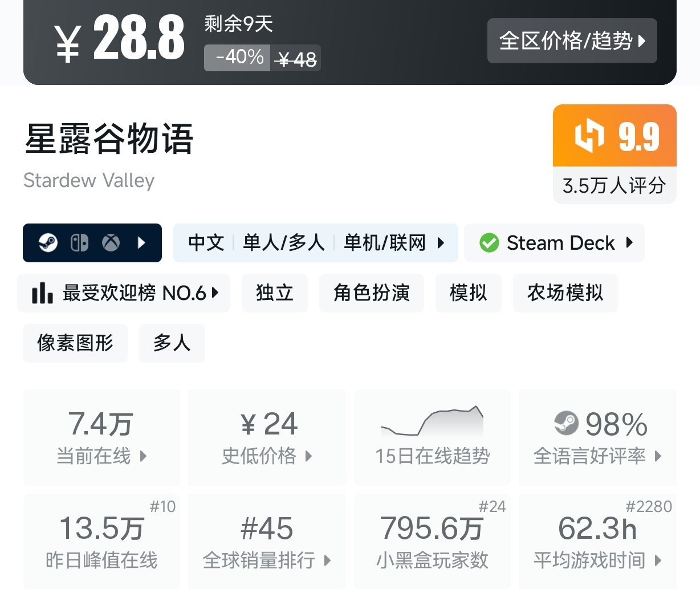
Task: Open the Steam Deck compatibility arrow
Action: [629, 242]
